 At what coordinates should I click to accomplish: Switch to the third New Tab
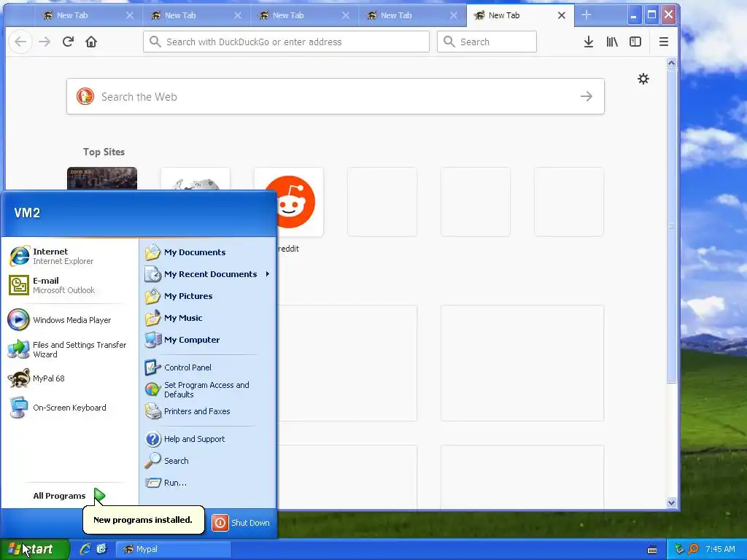pos(303,16)
